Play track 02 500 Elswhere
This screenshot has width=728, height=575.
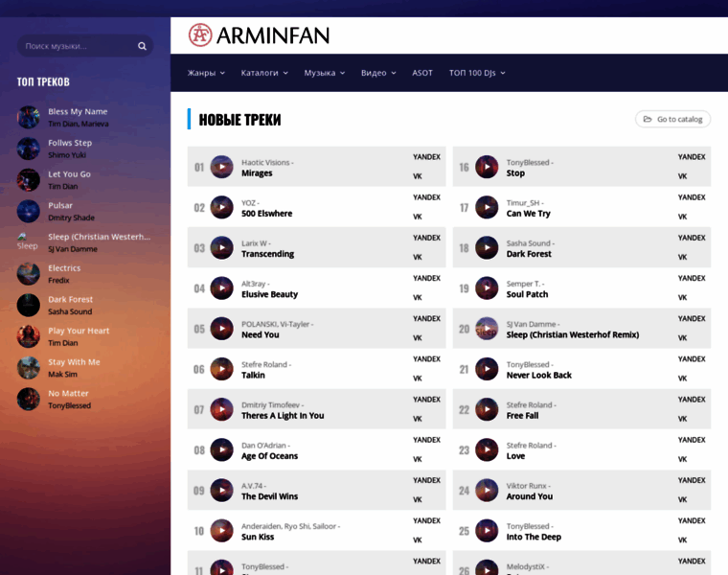(222, 207)
